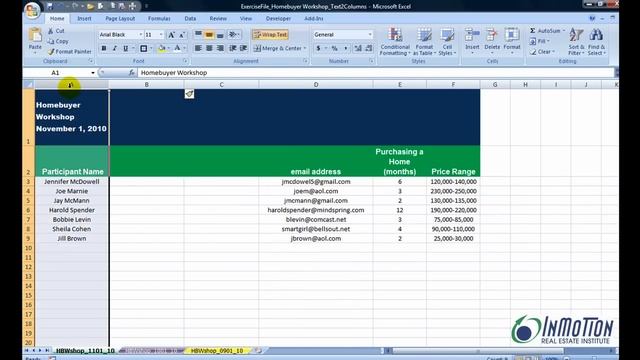Apply the Font Color A swatch
The width and height of the screenshot is (640, 360).
(x=178, y=49)
